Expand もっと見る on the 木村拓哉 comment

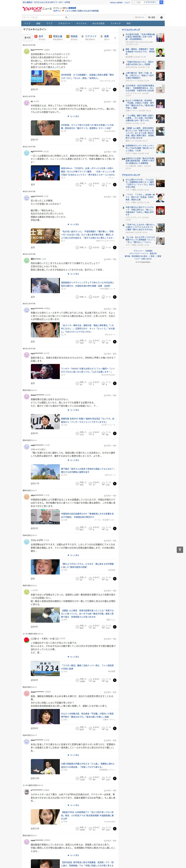coord(73,116)
